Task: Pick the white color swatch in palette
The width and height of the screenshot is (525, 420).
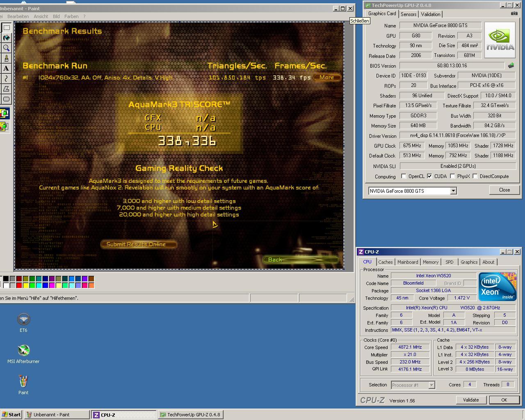Action: [x=6, y=285]
